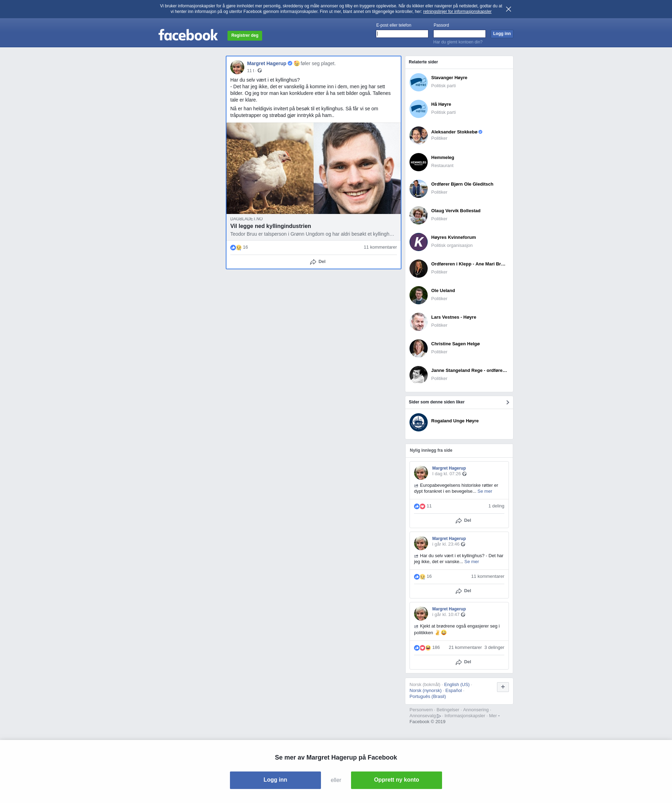
Task: Open Olaug Vervik Bollestad avatar
Action: [419, 215]
